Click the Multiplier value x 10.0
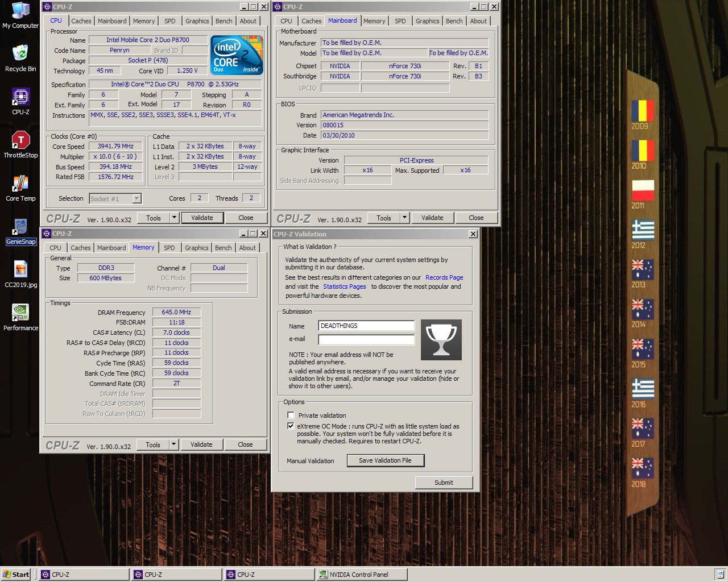The height and width of the screenshot is (582, 728). (115, 156)
